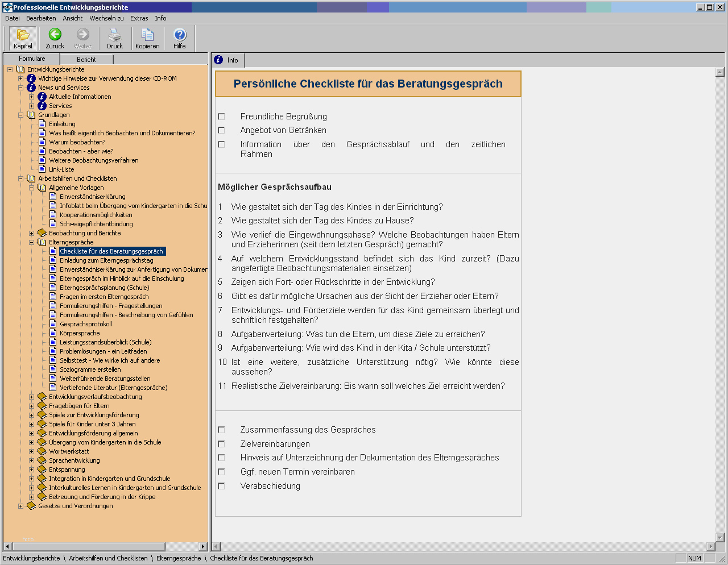Expand the Gesetze und Verordnungen node
This screenshot has height=565, width=728.
point(21,506)
